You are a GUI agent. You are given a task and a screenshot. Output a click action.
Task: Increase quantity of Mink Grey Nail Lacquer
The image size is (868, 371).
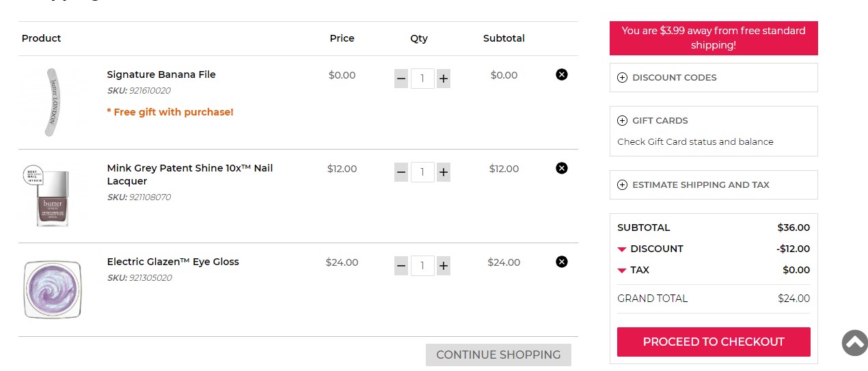tap(444, 173)
